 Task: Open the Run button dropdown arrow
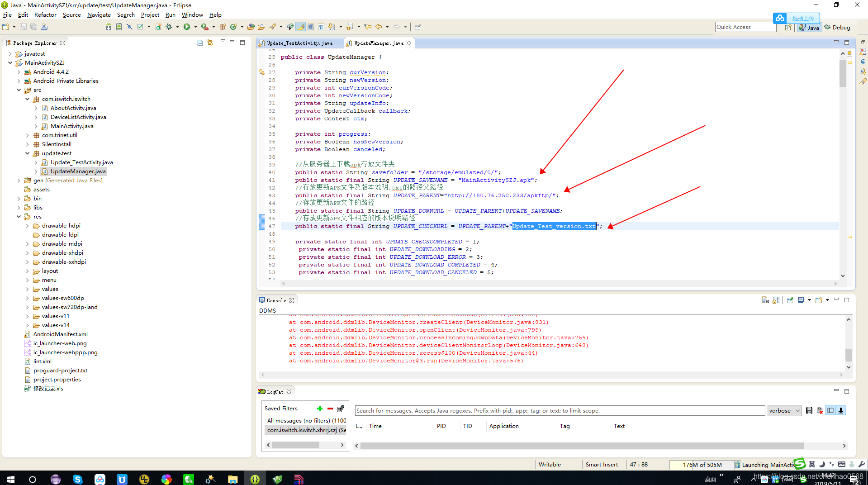coord(195,27)
